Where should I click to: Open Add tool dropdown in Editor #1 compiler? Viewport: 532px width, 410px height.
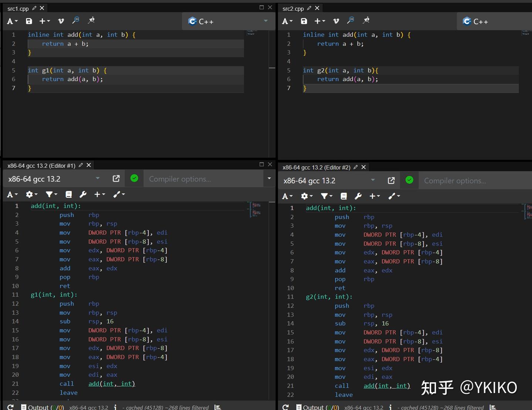[119, 194]
